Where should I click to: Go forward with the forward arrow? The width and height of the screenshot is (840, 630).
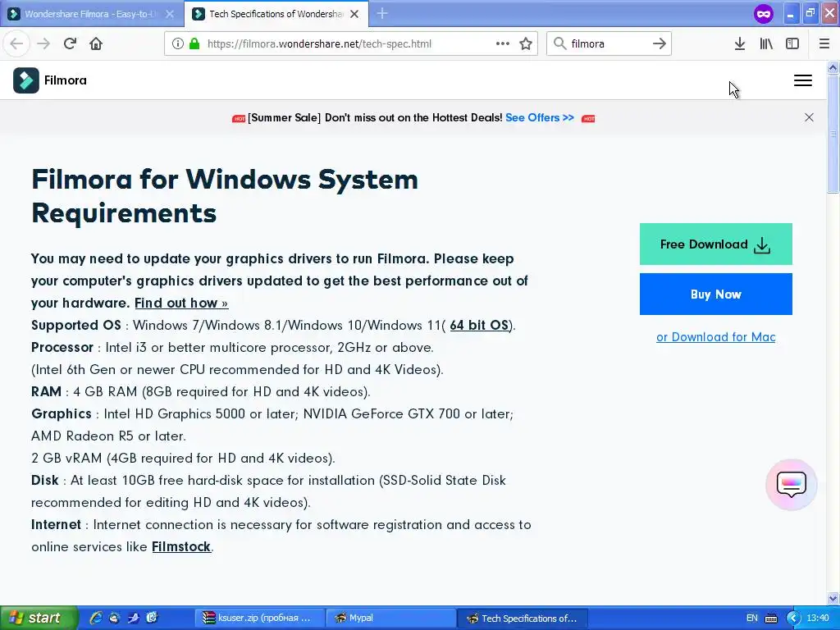[x=43, y=43]
